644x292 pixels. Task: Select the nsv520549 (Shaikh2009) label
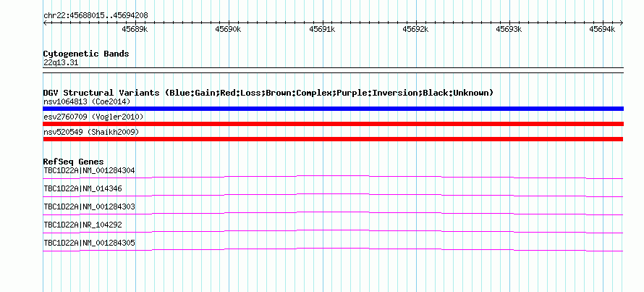click(x=91, y=132)
